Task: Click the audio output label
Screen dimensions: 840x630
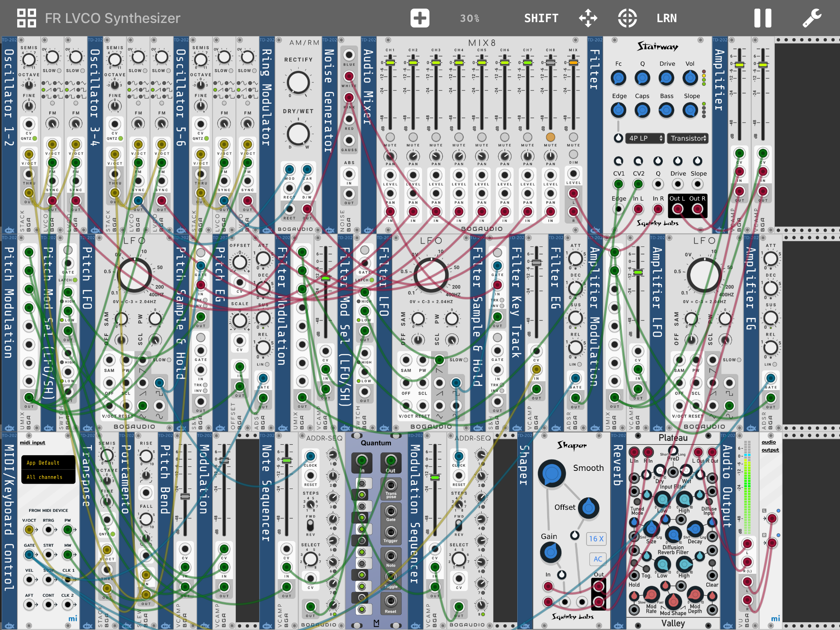Action: coord(770,446)
